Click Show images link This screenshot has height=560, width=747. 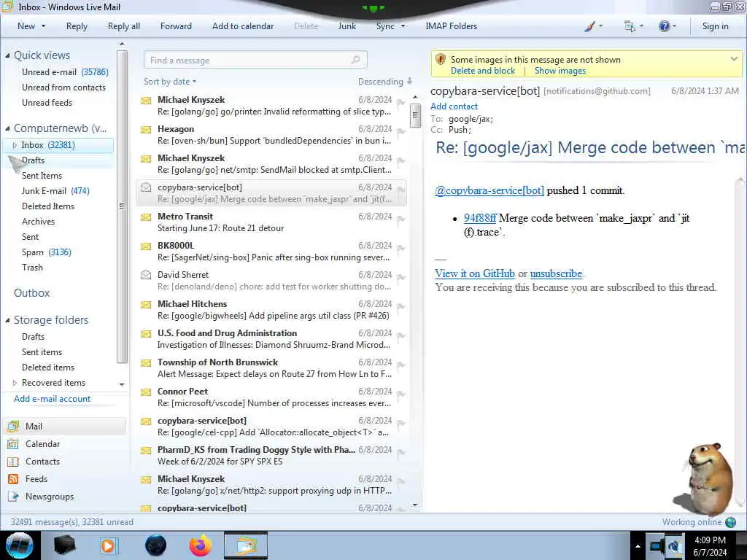click(560, 71)
